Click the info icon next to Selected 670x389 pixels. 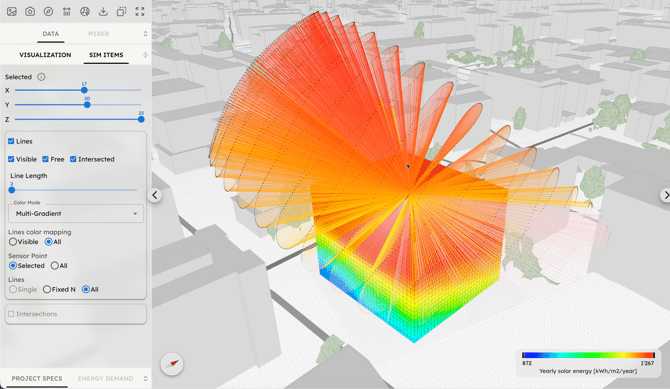[x=41, y=77]
